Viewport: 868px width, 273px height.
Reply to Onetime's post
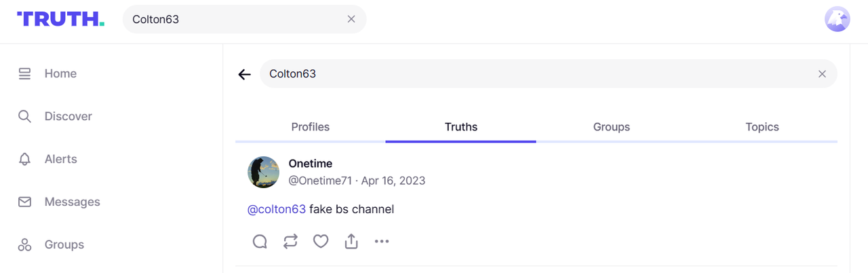260,241
